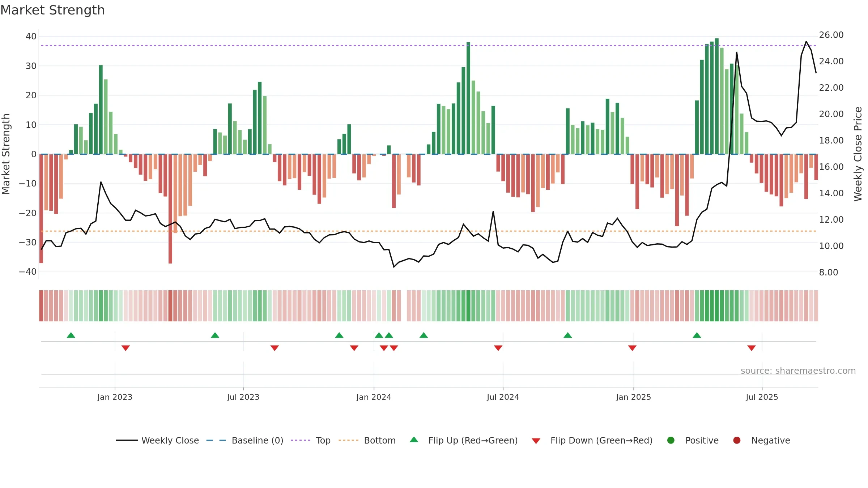The image size is (868, 488).
Task: Click the Market Strength y-axis title
Action: tap(6, 154)
